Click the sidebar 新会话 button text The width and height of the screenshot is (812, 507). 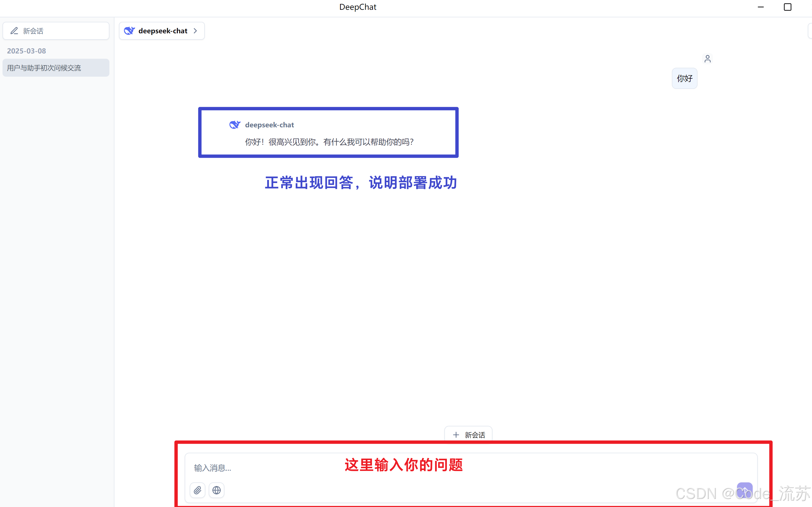click(x=33, y=31)
